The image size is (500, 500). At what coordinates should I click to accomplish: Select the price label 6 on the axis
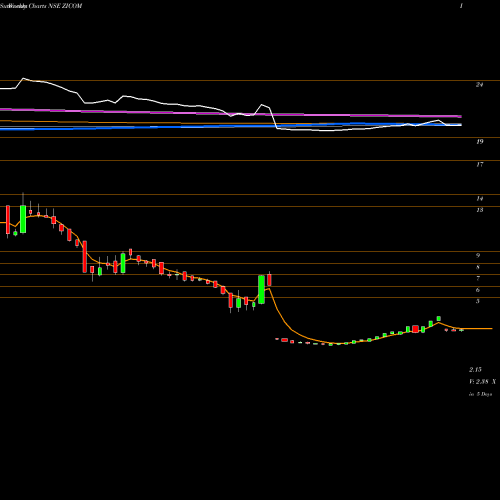click(478, 290)
